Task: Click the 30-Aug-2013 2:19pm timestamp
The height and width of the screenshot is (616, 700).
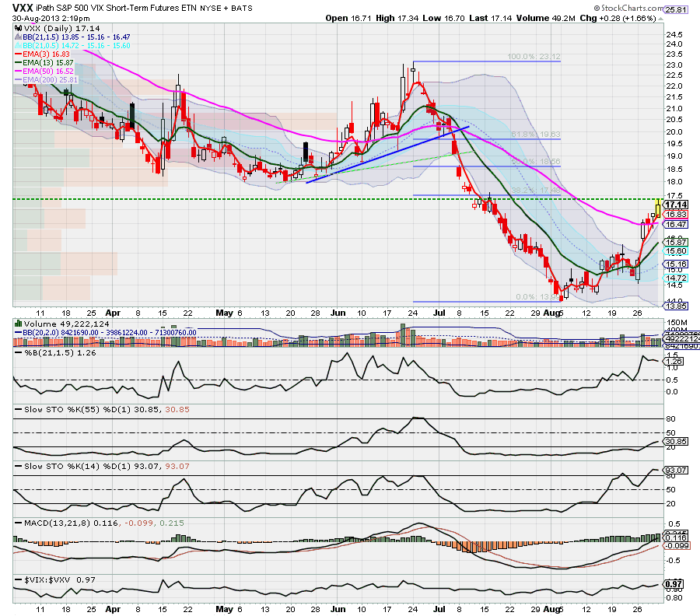Action: [51, 19]
